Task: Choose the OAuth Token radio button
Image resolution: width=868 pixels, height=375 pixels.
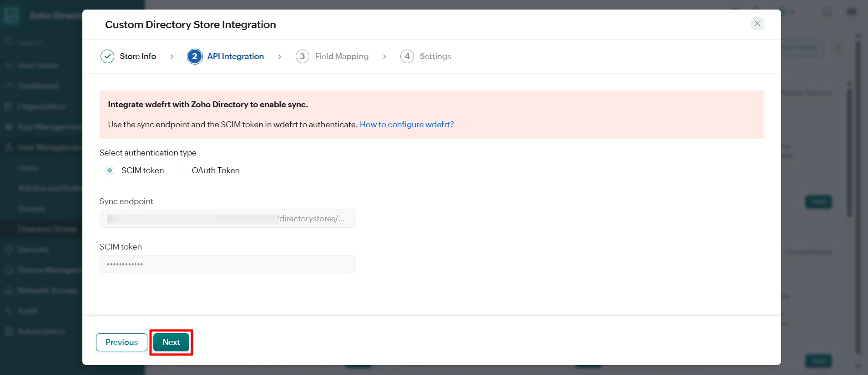Action: point(180,170)
